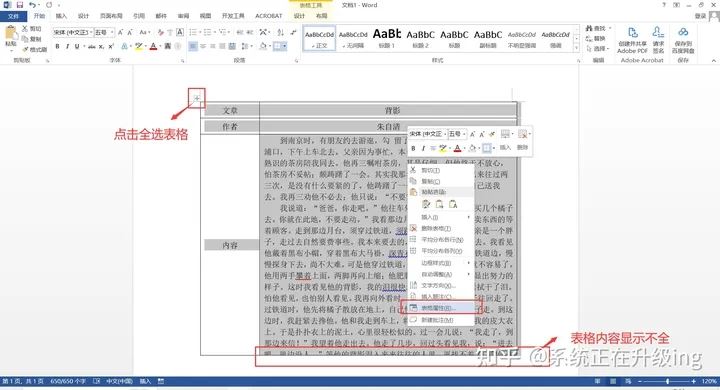Click the Multilevel list icon in ribbon
Image resolution: width=720 pixels, height=390 pixels.
224,32
